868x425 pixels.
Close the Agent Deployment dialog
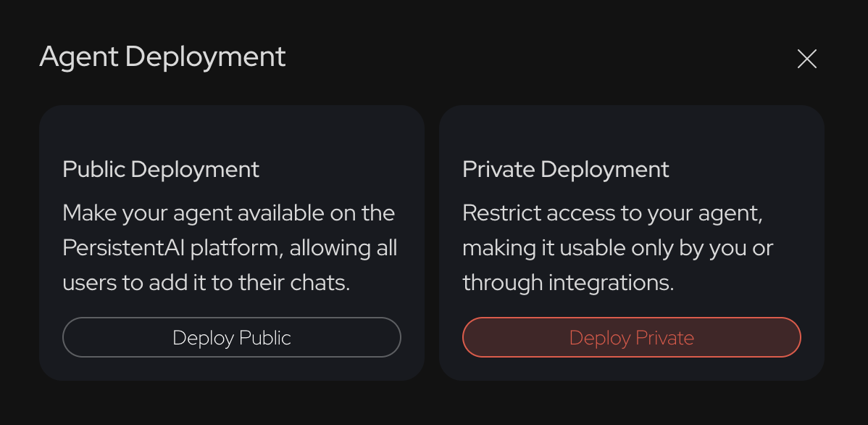click(806, 59)
